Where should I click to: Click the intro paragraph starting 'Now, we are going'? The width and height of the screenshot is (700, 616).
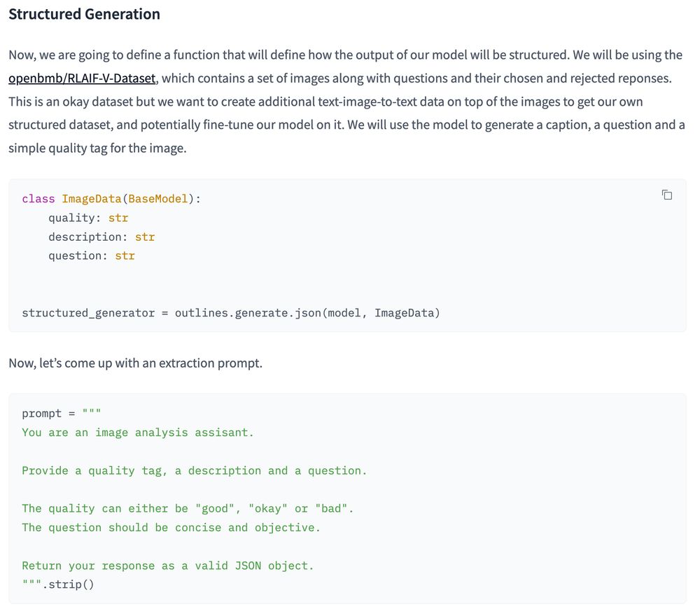pos(347,101)
